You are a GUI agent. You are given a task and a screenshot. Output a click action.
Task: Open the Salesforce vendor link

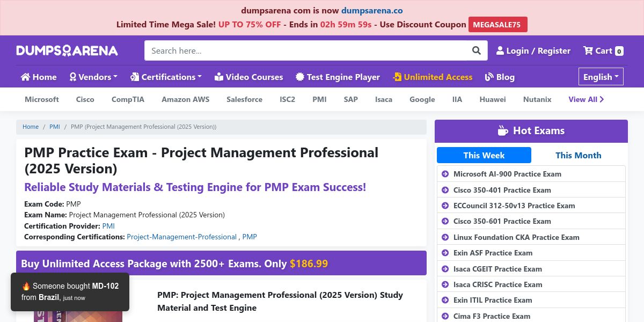244,99
